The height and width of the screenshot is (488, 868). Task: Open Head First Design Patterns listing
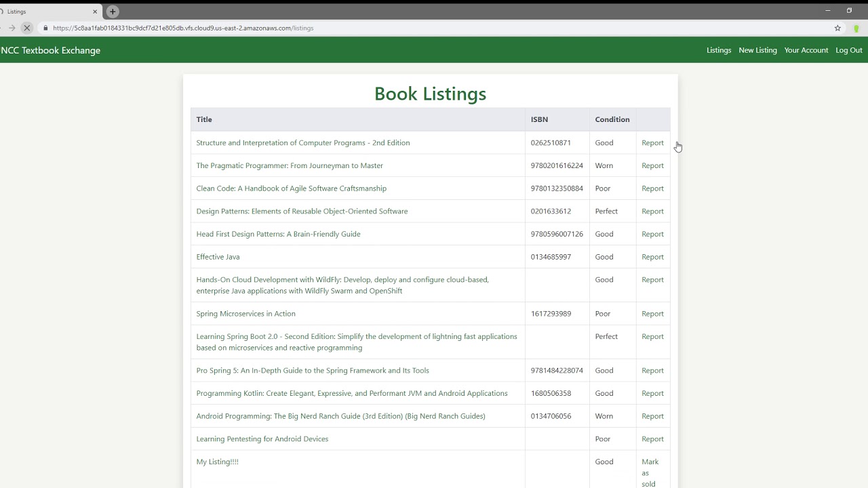[x=278, y=234]
